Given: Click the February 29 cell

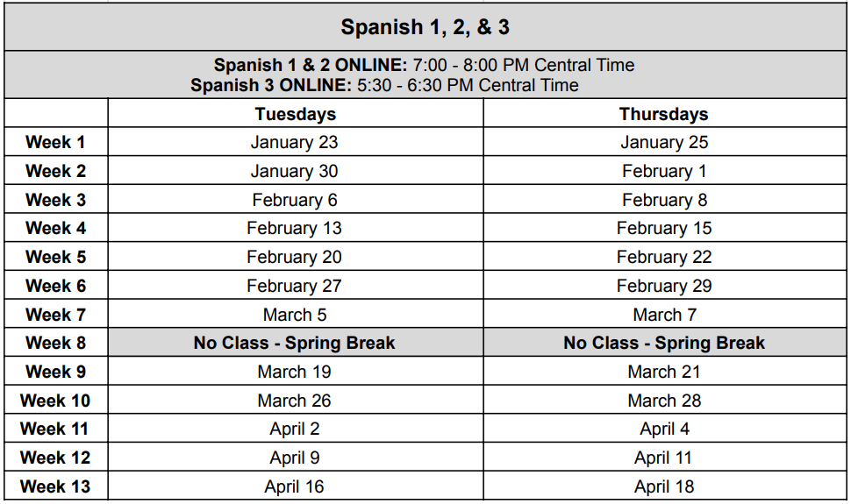Looking at the screenshot, I should click(664, 286).
